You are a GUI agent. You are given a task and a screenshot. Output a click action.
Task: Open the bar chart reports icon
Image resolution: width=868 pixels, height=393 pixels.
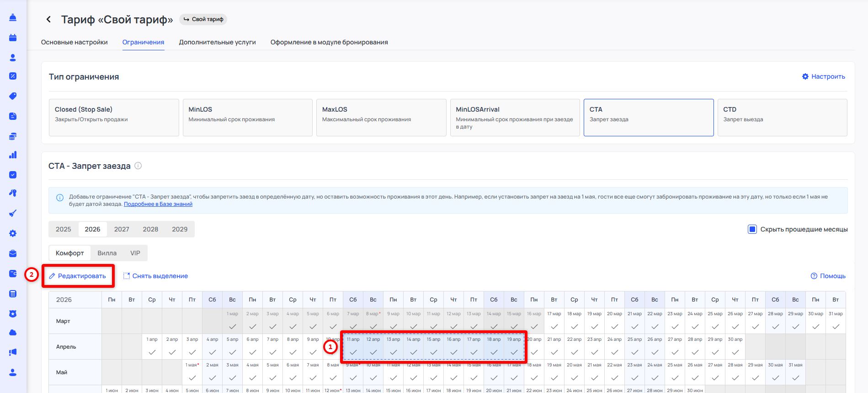(x=13, y=155)
